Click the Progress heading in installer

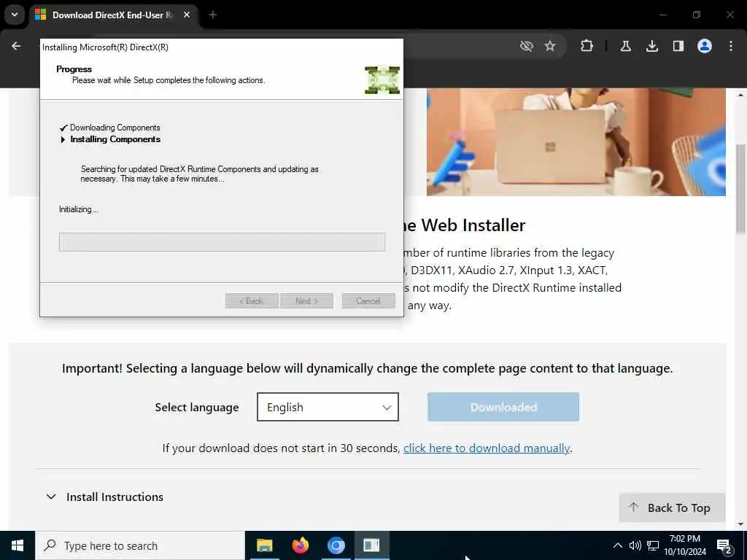tap(74, 69)
